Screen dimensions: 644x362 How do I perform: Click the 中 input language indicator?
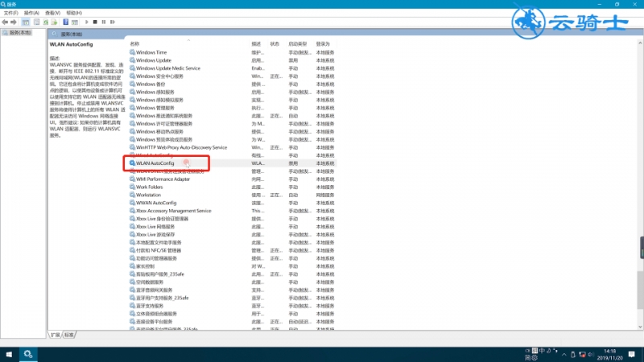click(x=542, y=351)
